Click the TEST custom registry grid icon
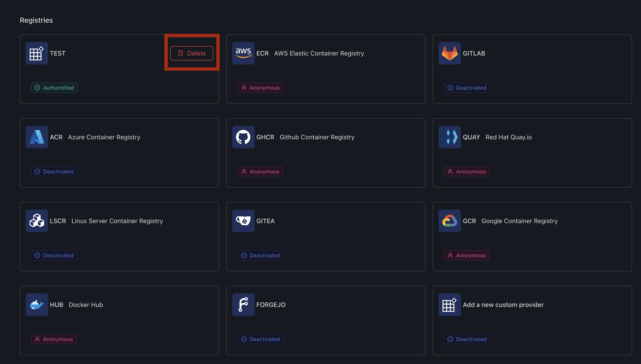This screenshot has height=364, width=641. [x=37, y=53]
